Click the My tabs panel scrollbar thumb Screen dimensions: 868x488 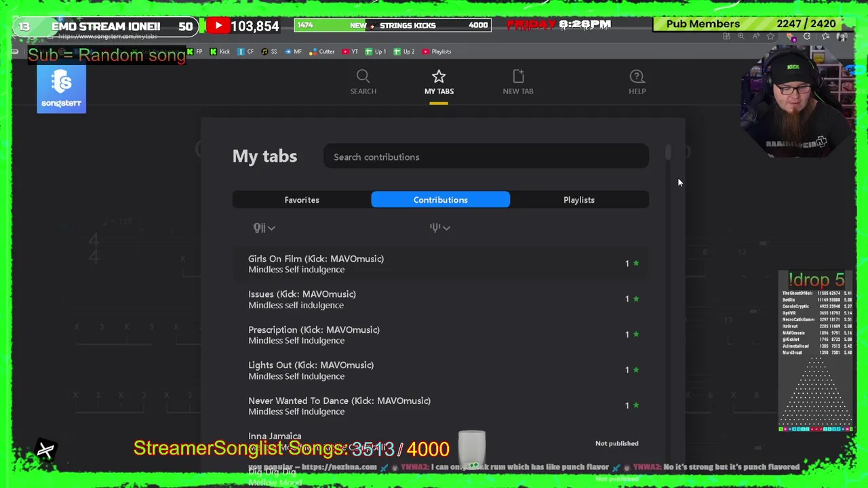pos(668,152)
